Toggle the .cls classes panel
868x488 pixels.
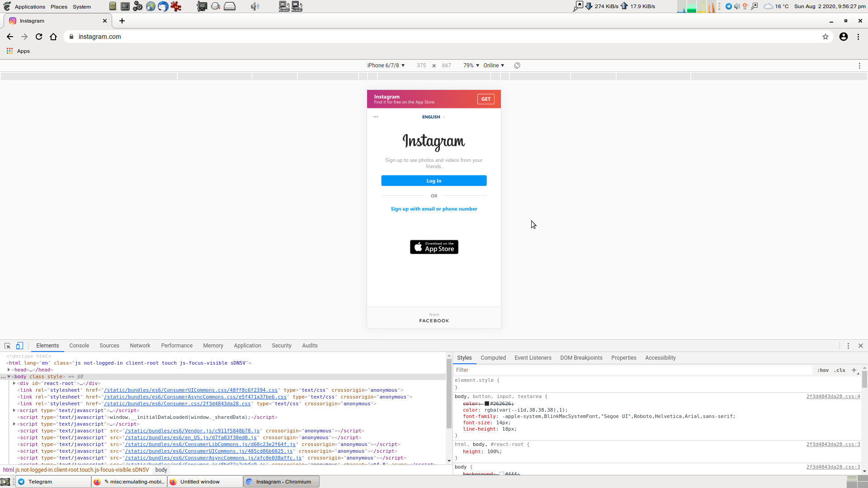click(840, 370)
